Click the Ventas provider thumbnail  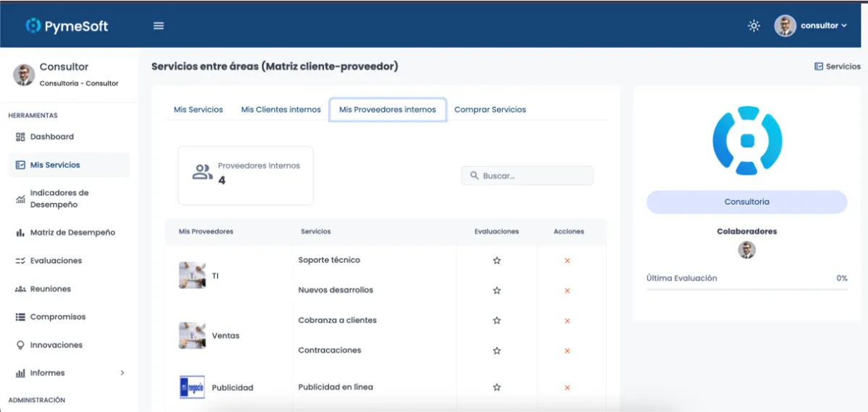(x=192, y=335)
